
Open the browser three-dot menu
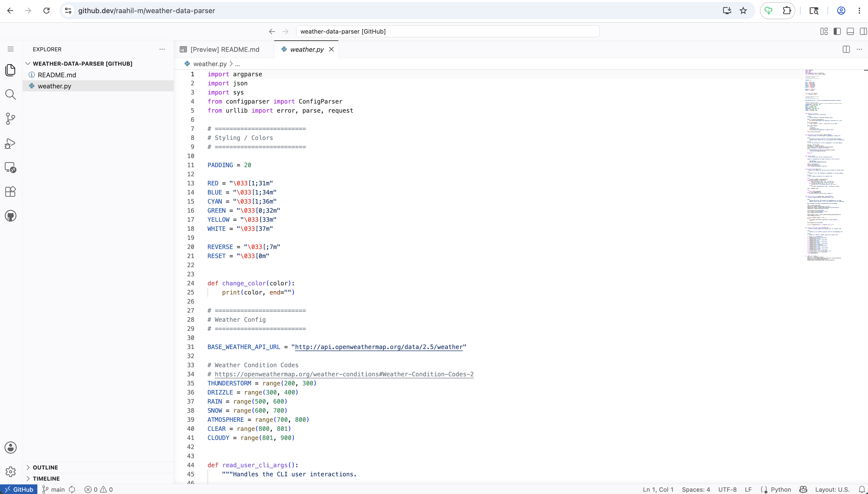(859, 11)
